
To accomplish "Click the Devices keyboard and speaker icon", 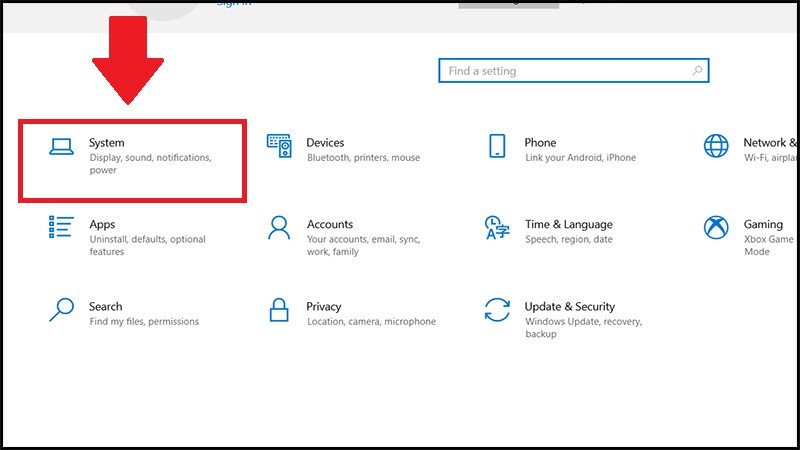I will tap(279, 146).
